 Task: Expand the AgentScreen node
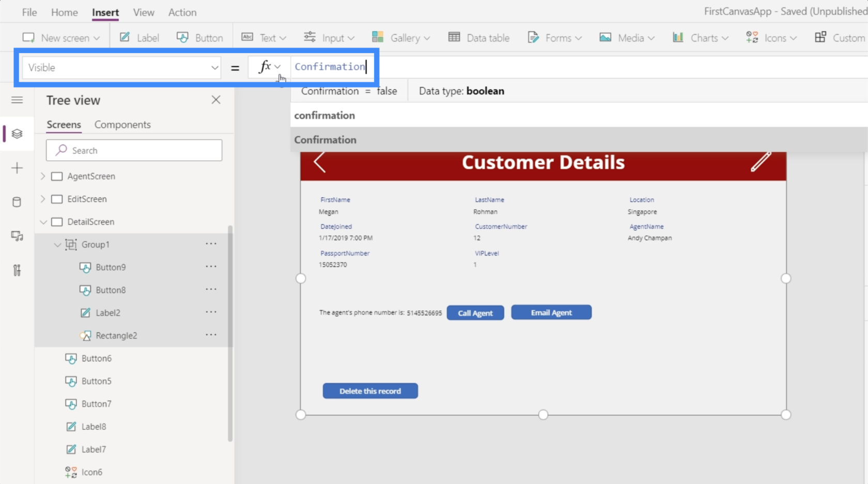coord(43,176)
